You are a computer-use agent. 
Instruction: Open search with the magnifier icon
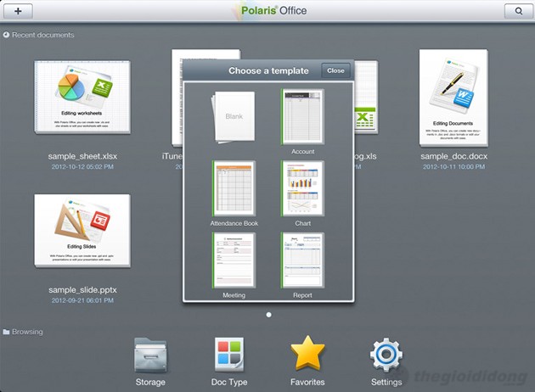(518, 11)
